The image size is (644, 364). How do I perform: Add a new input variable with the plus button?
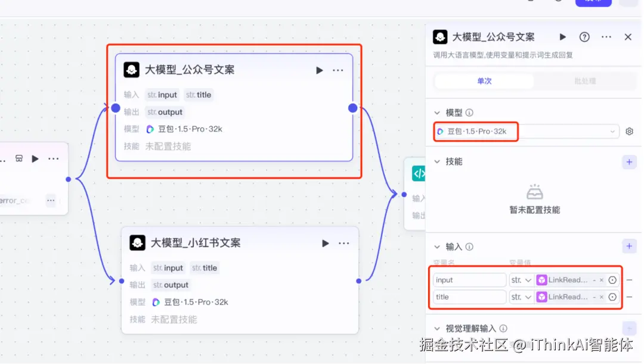pyautogui.click(x=629, y=246)
